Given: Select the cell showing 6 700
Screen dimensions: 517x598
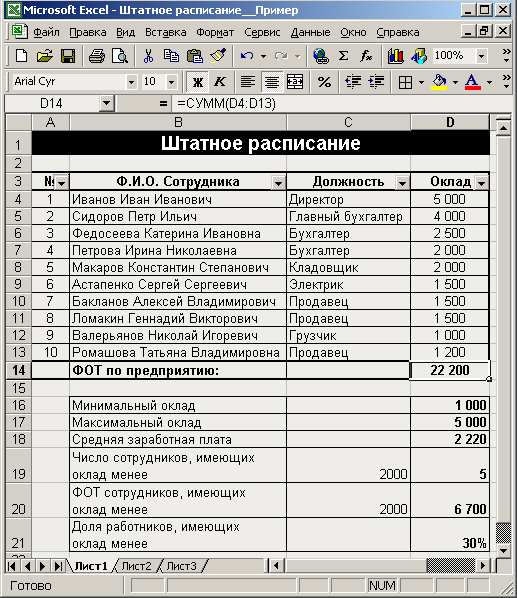Looking at the screenshot, I should click(450, 500).
